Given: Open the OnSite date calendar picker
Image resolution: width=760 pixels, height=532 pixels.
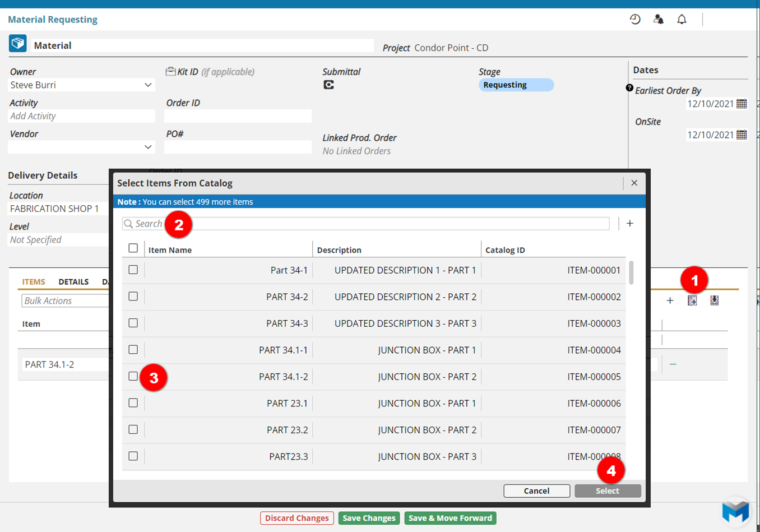Looking at the screenshot, I should pos(742,135).
